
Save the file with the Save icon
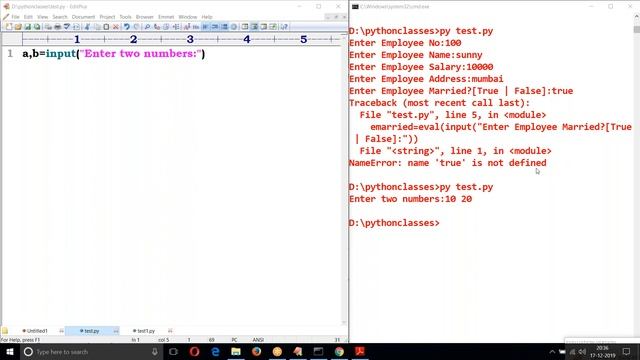coord(28,27)
